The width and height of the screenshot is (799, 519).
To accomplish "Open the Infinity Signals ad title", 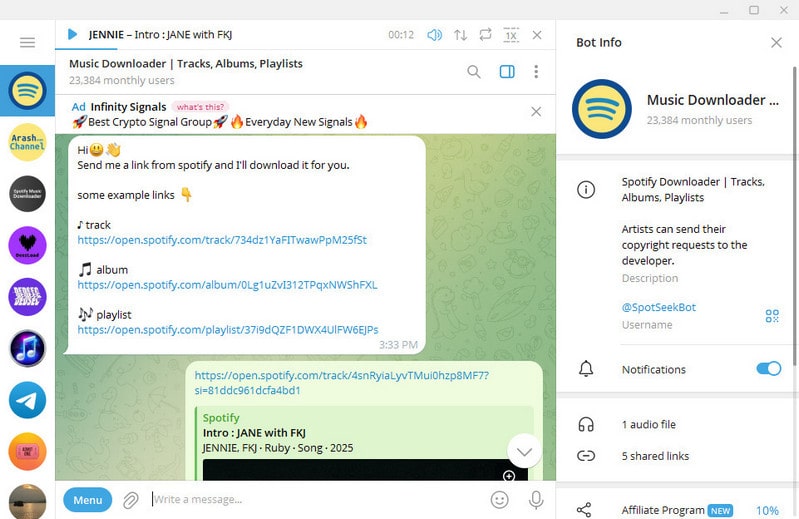I will point(128,107).
